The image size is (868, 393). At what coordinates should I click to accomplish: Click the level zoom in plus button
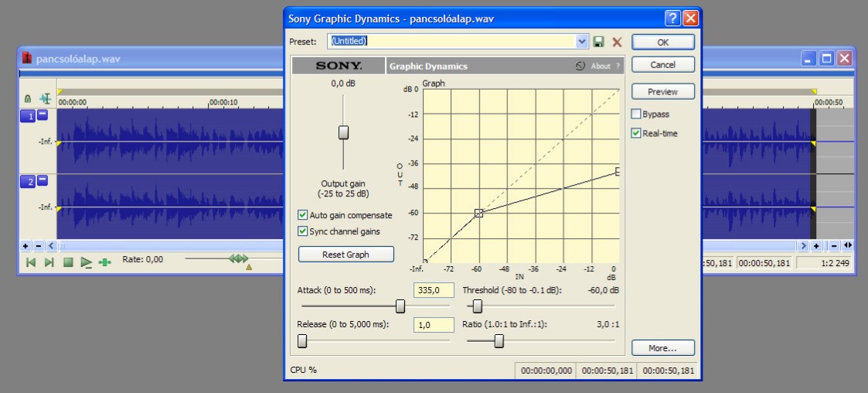coord(26,245)
